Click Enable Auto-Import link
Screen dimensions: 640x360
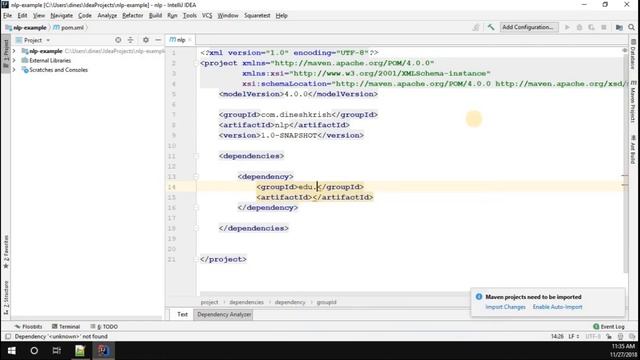tap(557, 307)
